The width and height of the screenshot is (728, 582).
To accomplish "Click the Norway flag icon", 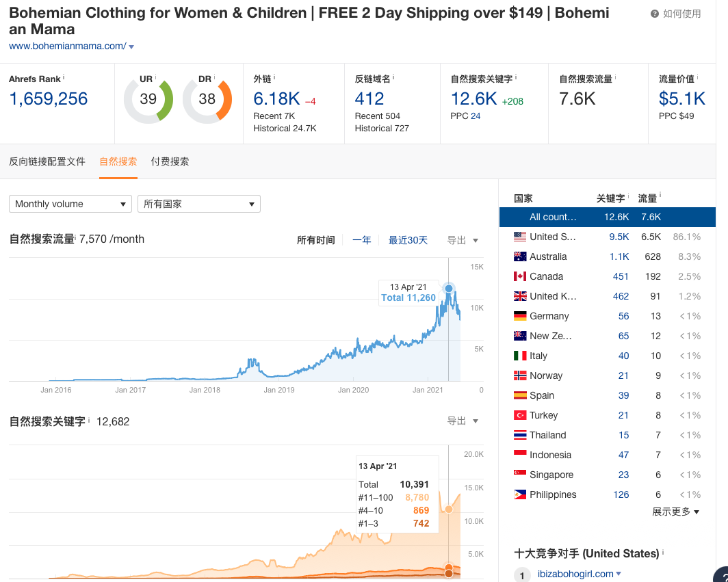I will click(x=520, y=375).
